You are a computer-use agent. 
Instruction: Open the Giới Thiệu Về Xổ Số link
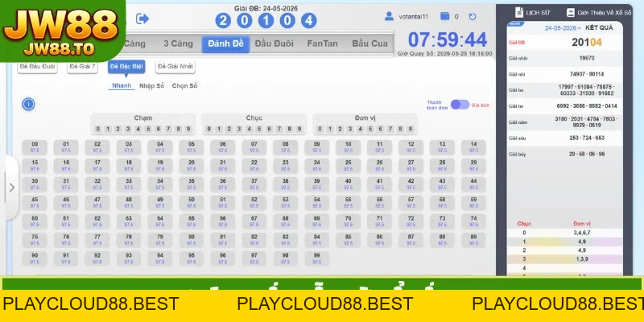coord(605,13)
